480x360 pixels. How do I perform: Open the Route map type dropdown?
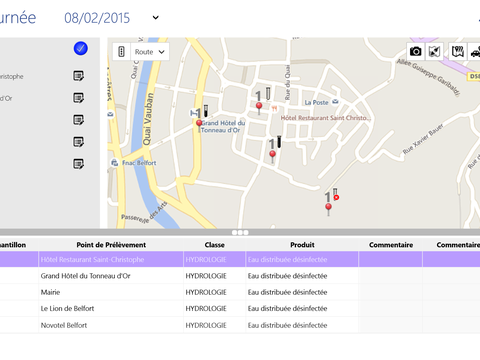coord(150,52)
